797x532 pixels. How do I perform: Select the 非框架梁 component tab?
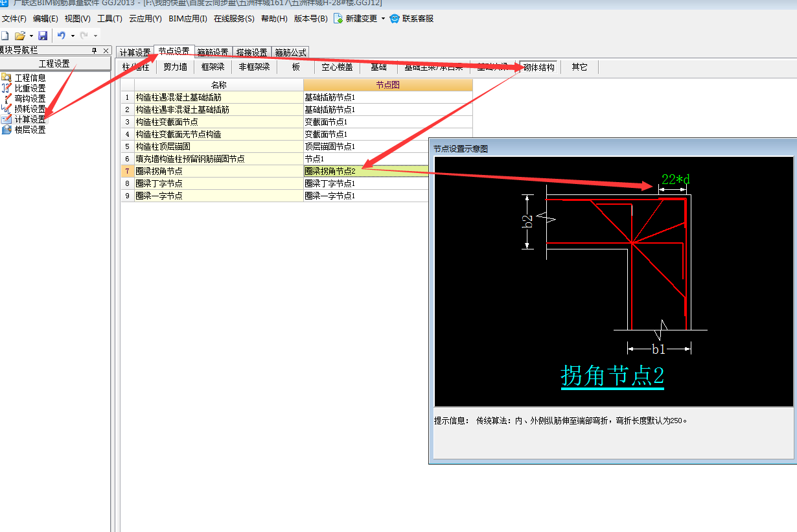pos(254,67)
